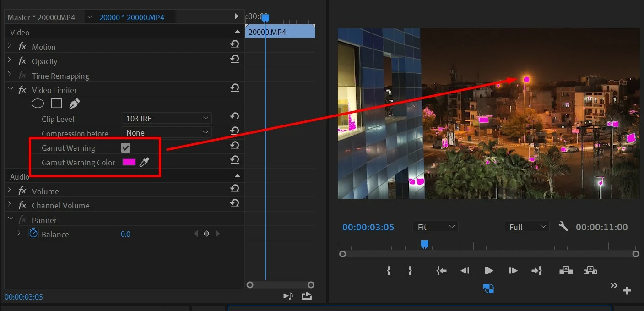Reset the Video Limiter effect

coord(234,87)
